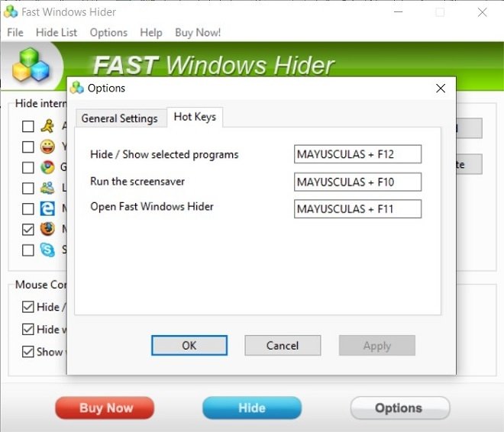Click the Yahoo smiley face icon
The width and height of the screenshot is (504, 432).
(47, 147)
